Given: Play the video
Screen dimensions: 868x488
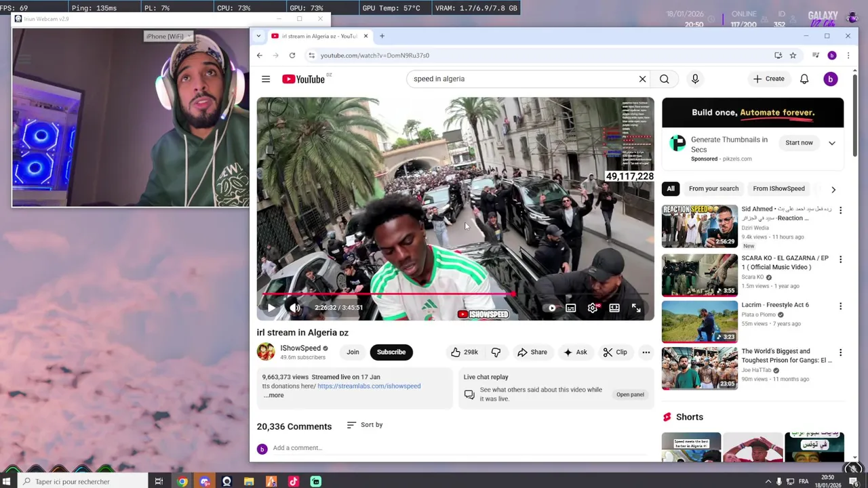Looking at the screenshot, I should [x=271, y=308].
